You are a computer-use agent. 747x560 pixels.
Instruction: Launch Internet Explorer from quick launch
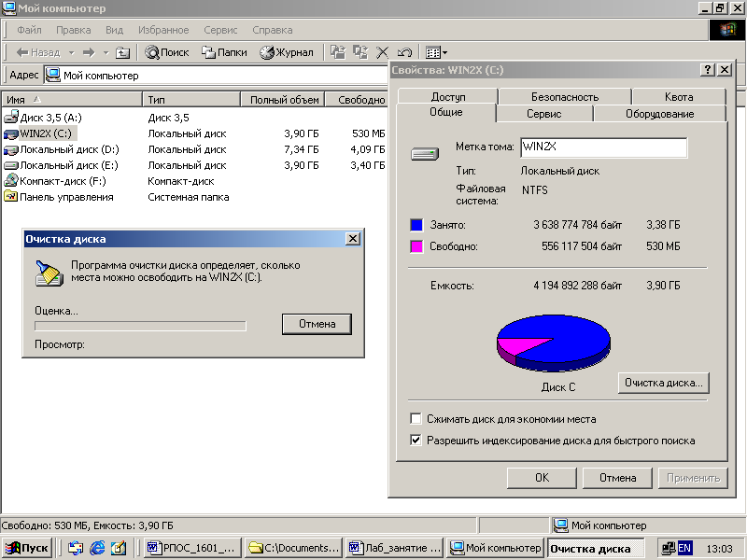click(97, 548)
